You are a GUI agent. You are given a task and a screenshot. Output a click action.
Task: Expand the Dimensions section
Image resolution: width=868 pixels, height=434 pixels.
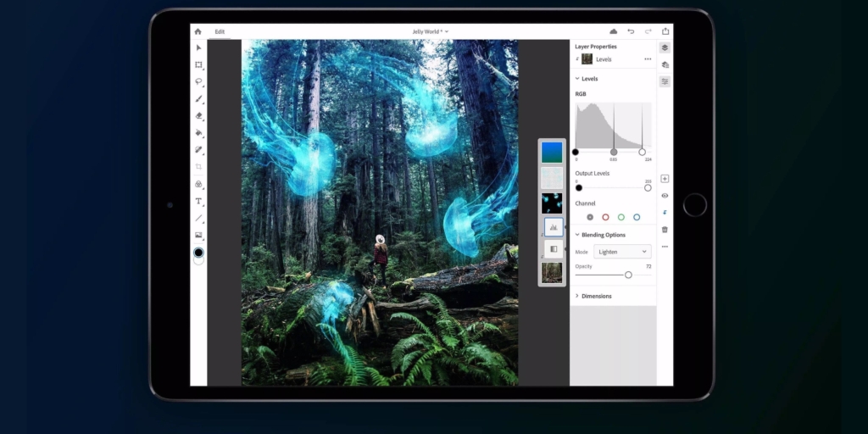tap(577, 296)
